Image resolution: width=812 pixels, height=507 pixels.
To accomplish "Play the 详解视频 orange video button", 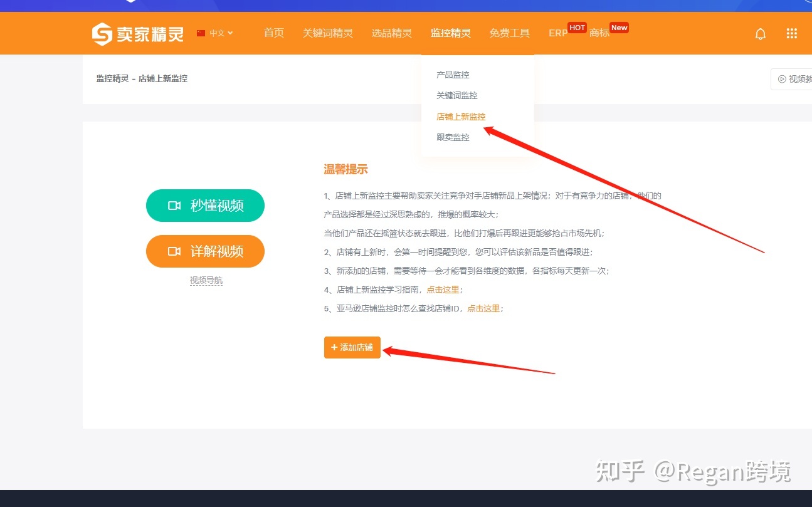I will 205,251.
